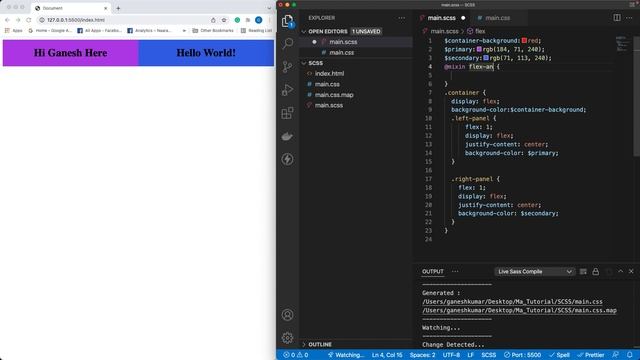Open Chrome tab search chevron

269,8
